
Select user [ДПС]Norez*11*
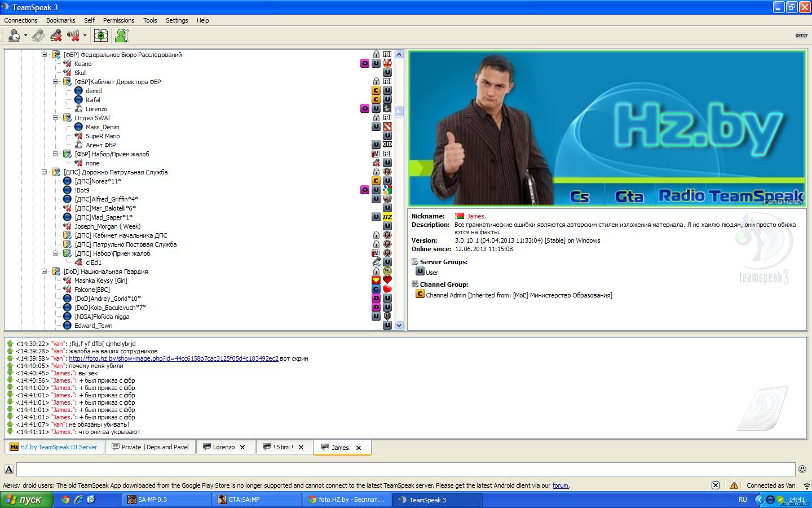tap(98, 181)
